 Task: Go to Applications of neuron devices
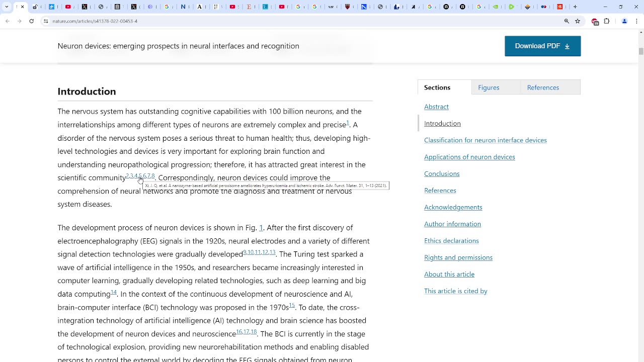(469, 157)
